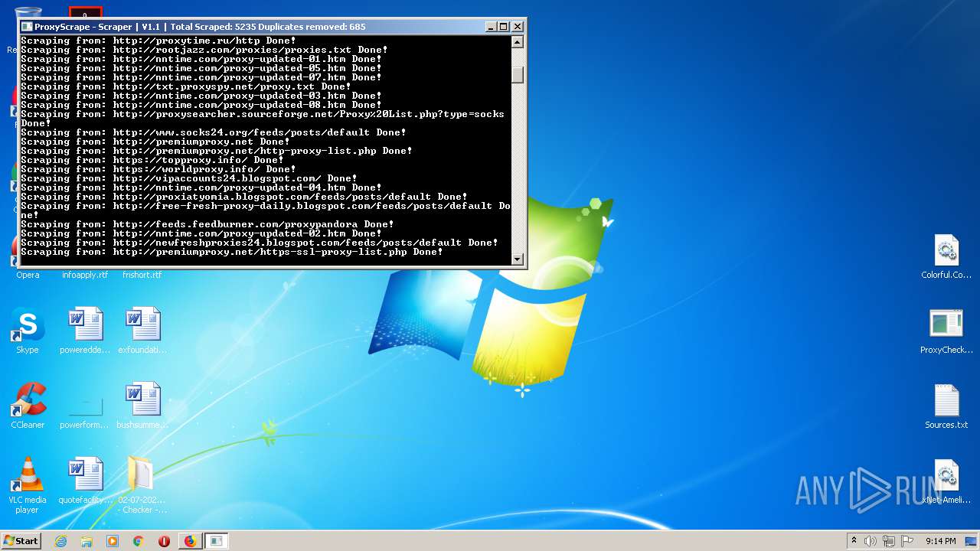
Task: Open the xNet-Ameli config file icon
Action: 946,481
